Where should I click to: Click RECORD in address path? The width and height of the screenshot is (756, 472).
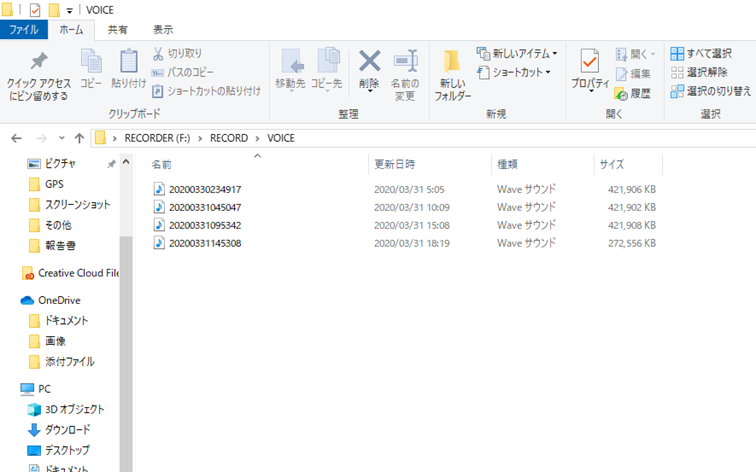[229, 138]
